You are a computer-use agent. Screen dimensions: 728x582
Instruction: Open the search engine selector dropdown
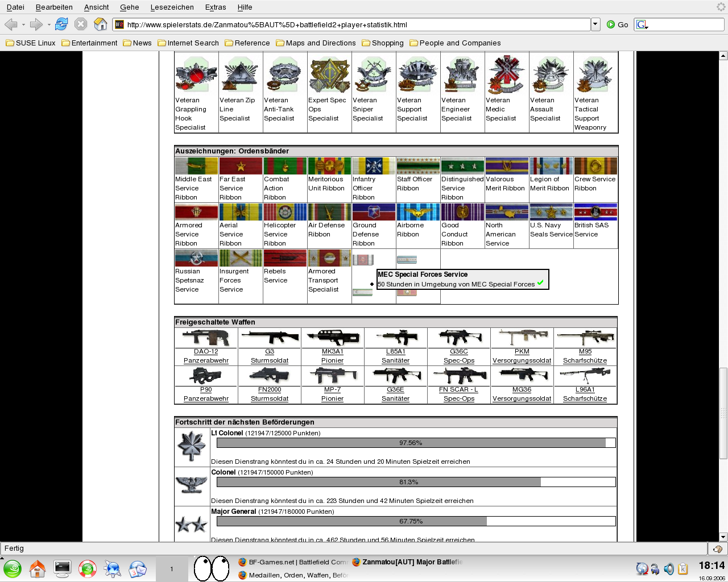coord(642,24)
